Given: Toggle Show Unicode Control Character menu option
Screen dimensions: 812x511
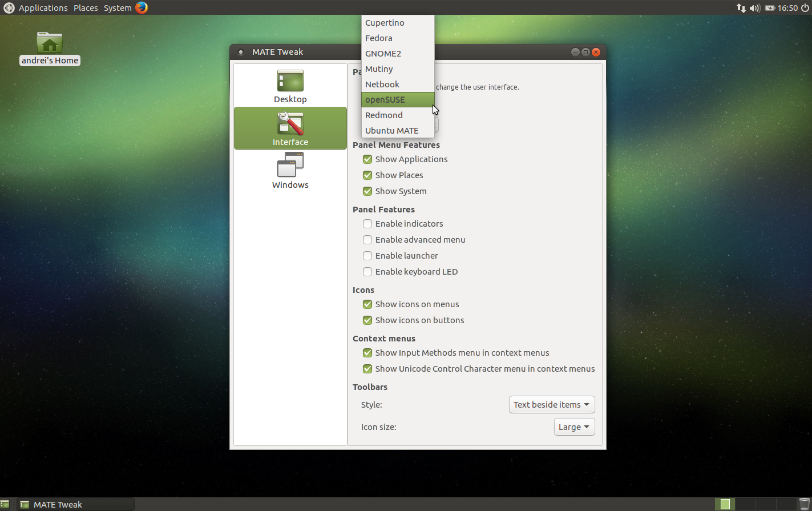Looking at the screenshot, I should pos(367,369).
